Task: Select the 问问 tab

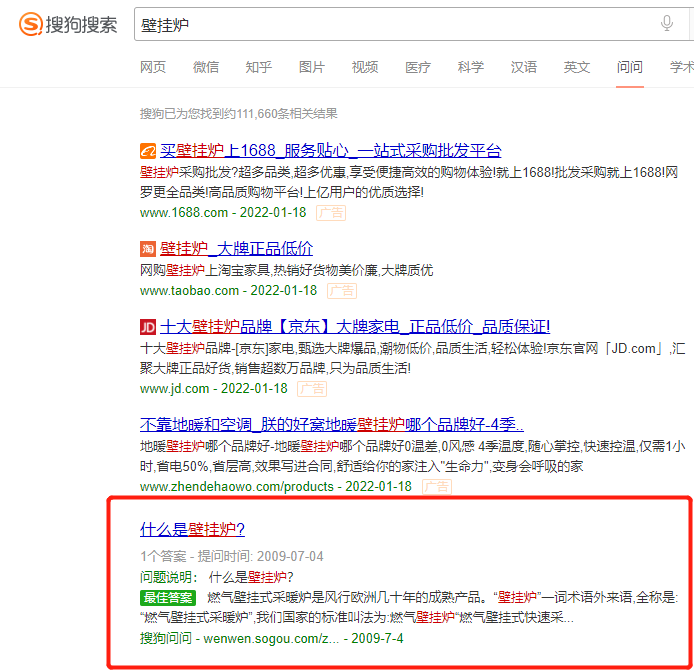Action: coord(629,67)
